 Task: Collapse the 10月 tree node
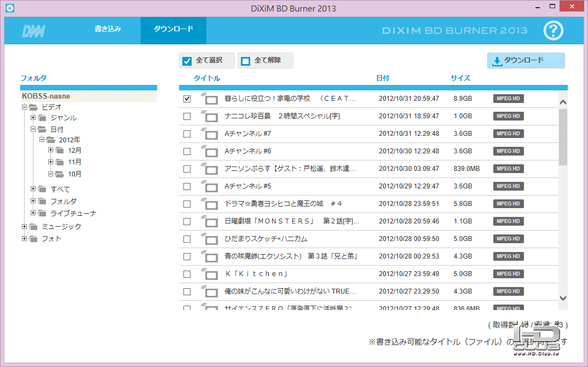[x=50, y=174]
